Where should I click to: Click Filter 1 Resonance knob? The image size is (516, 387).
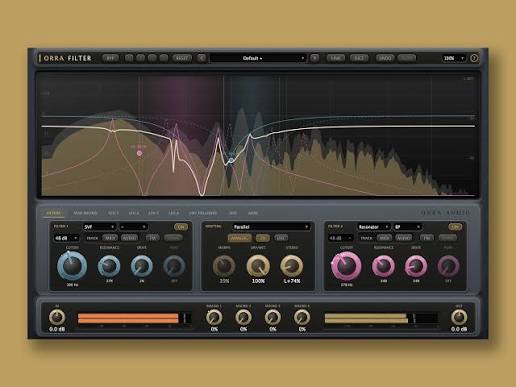(109, 266)
